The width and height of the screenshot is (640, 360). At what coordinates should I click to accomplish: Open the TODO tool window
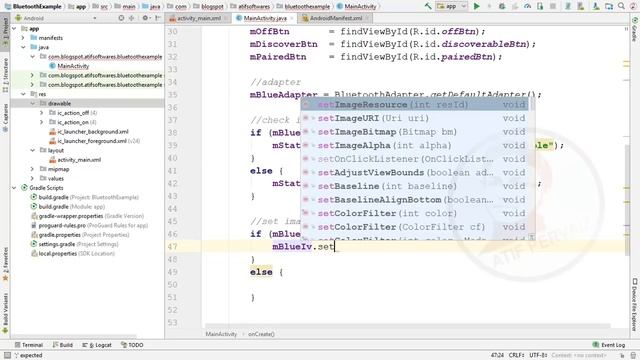[x=132, y=345]
